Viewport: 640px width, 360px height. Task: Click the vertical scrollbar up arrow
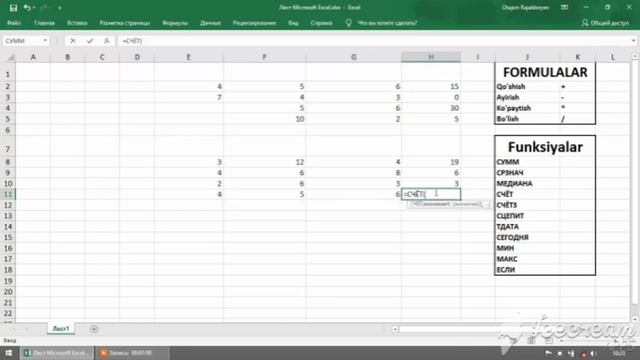(x=635, y=57)
